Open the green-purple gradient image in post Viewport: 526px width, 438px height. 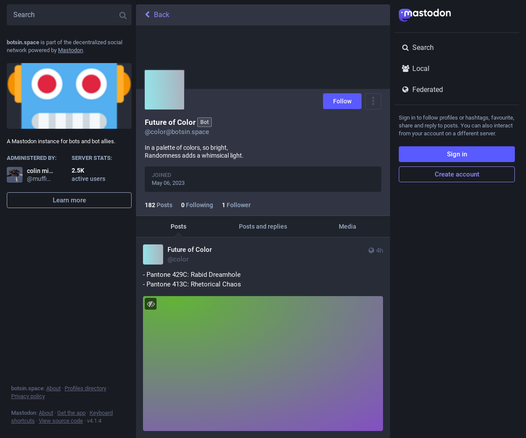(263, 363)
